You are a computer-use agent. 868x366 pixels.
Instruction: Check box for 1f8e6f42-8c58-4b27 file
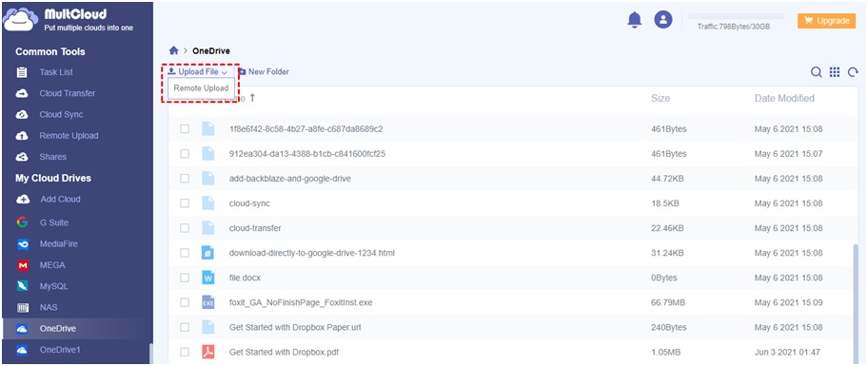tap(185, 129)
